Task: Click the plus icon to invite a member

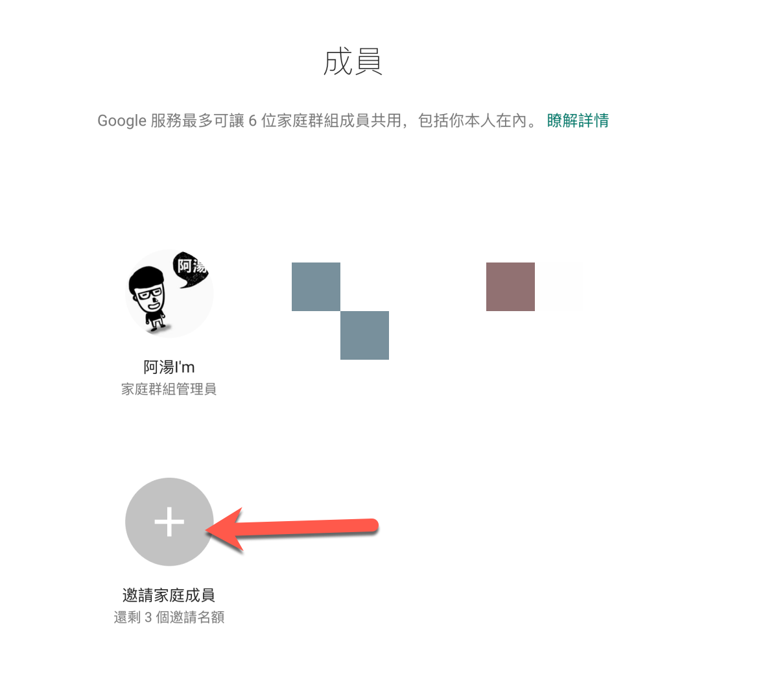Action: [x=169, y=522]
